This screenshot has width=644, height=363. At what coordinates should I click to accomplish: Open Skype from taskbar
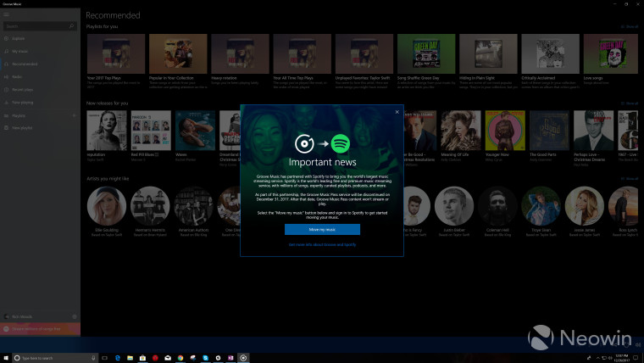pyautogui.click(x=205, y=358)
